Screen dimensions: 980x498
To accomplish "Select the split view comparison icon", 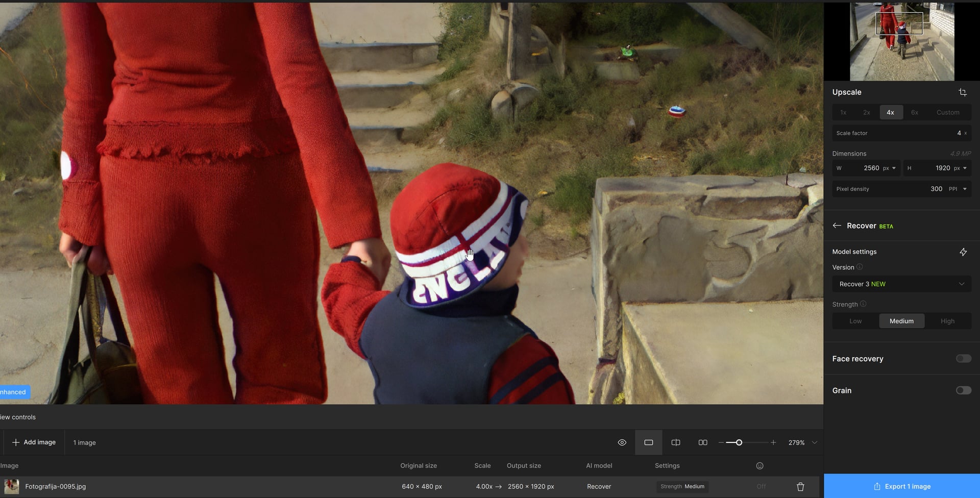I will (675, 442).
